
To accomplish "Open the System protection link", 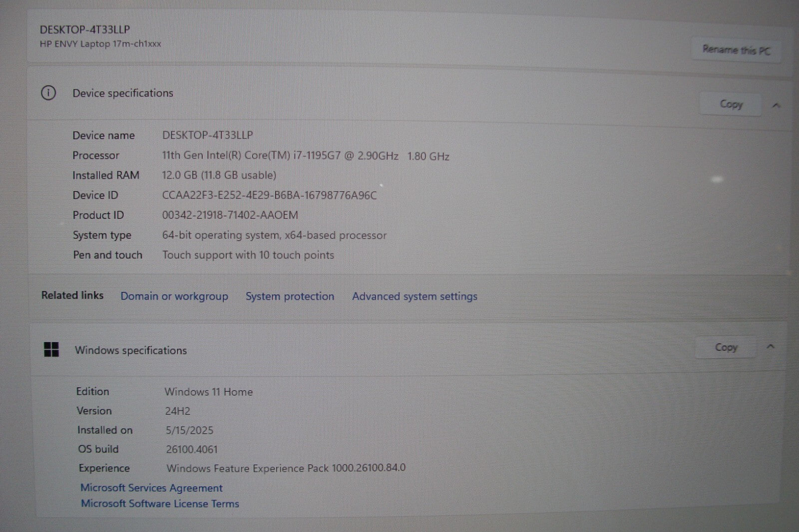I will click(x=290, y=296).
